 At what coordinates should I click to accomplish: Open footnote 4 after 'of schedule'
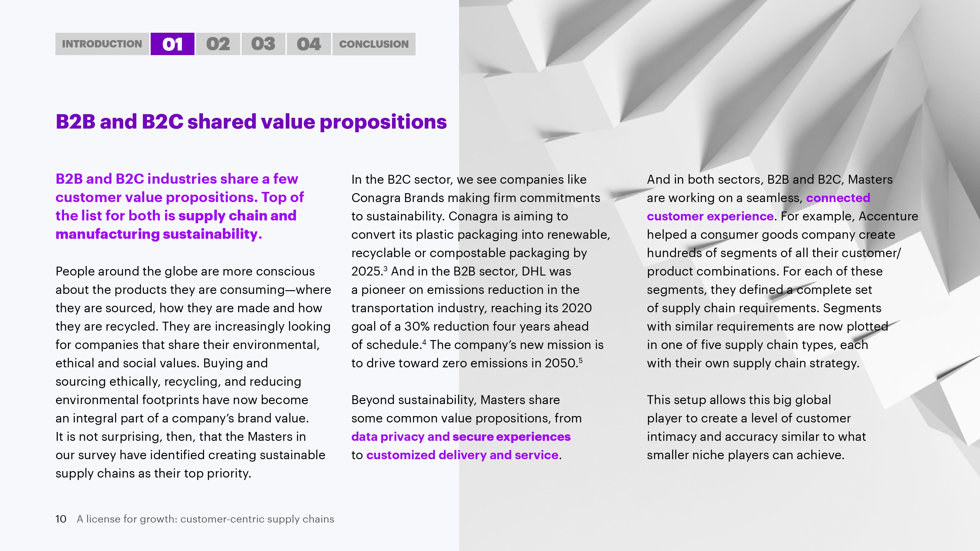coord(424,342)
